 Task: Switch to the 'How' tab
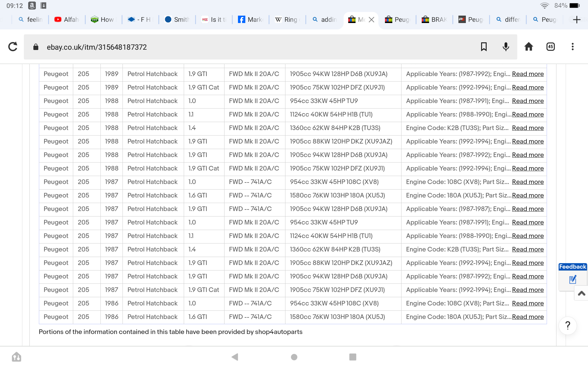pos(103,20)
